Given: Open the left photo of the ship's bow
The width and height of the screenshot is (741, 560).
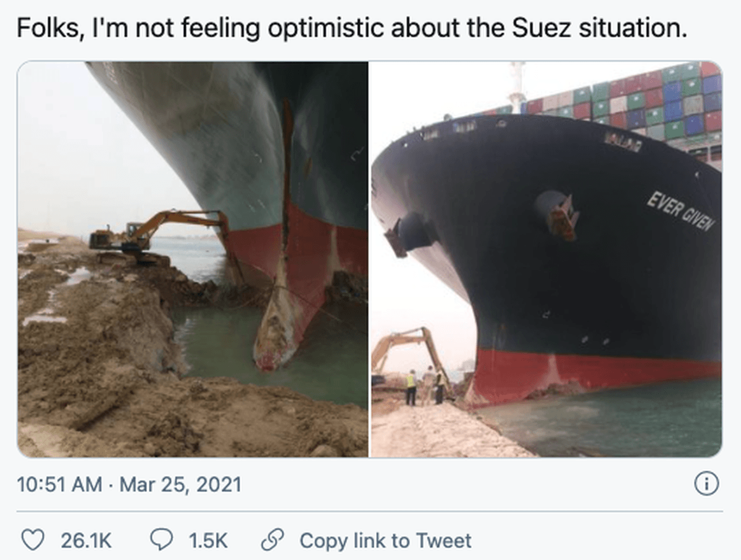Looking at the screenshot, I should coord(193,259).
